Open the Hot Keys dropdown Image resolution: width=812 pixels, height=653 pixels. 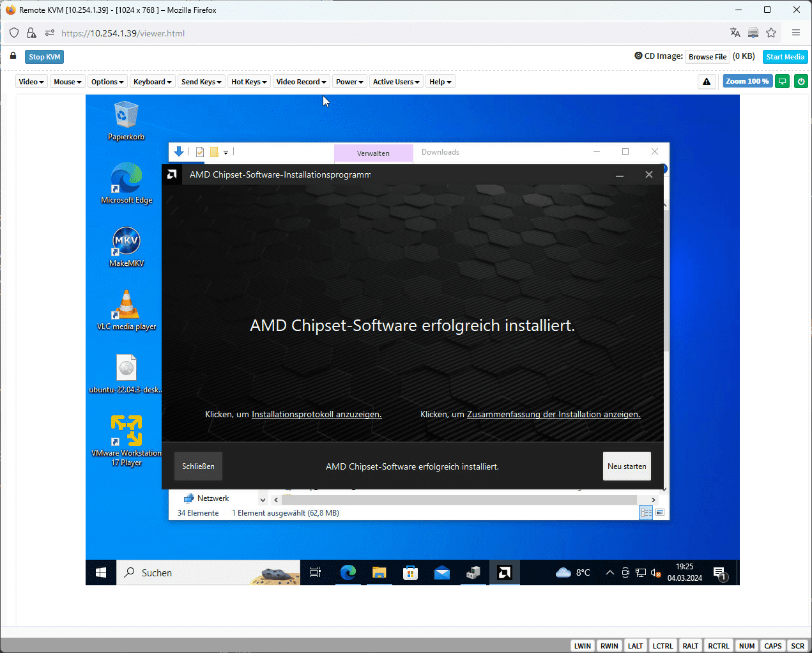[249, 81]
